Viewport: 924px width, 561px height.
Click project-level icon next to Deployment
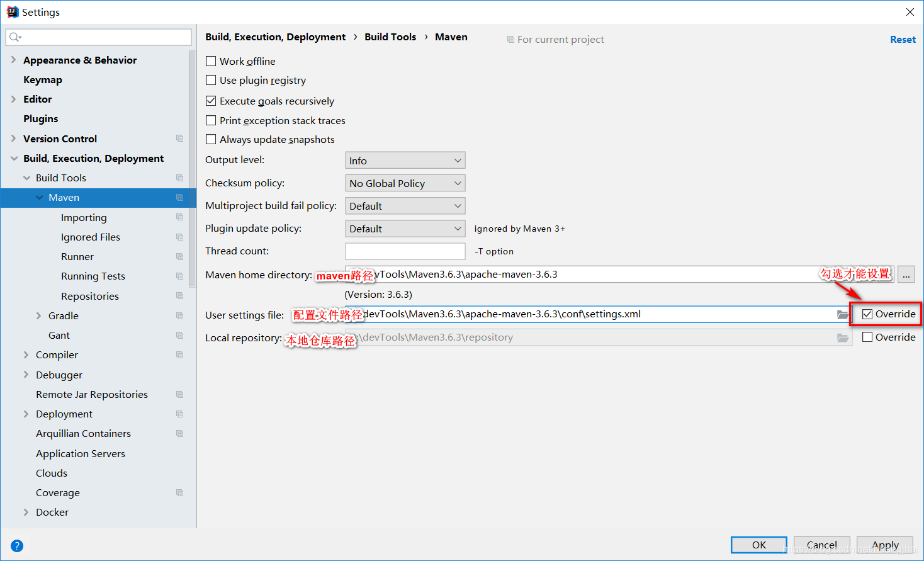coord(180,414)
